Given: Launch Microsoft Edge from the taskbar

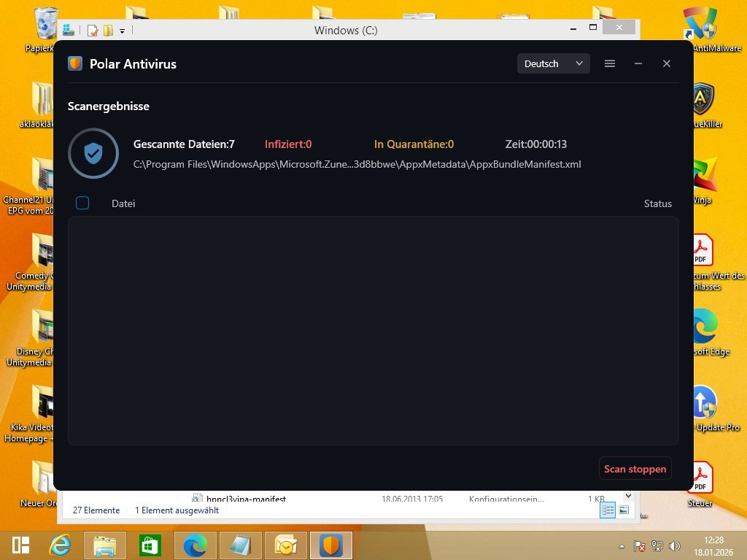Looking at the screenshot, I should (x=196, y=545).
